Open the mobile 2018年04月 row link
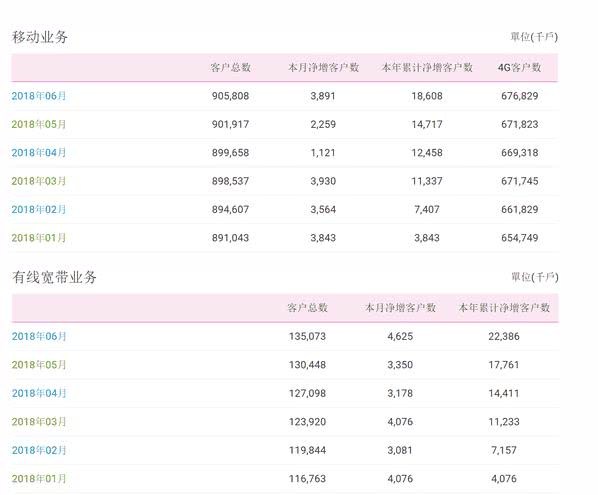The image size is (598, 495). [x=39, y=153]
